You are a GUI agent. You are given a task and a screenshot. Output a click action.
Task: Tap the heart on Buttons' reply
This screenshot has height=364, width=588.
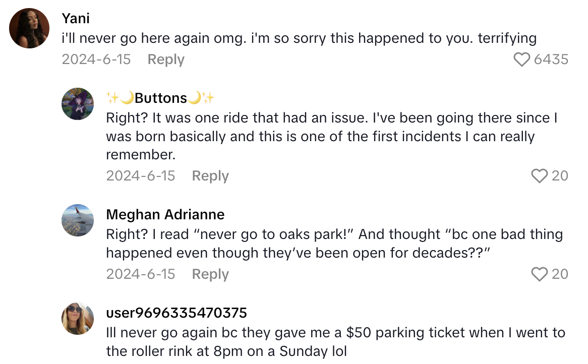pyautogui.click(x=540, y=176)
